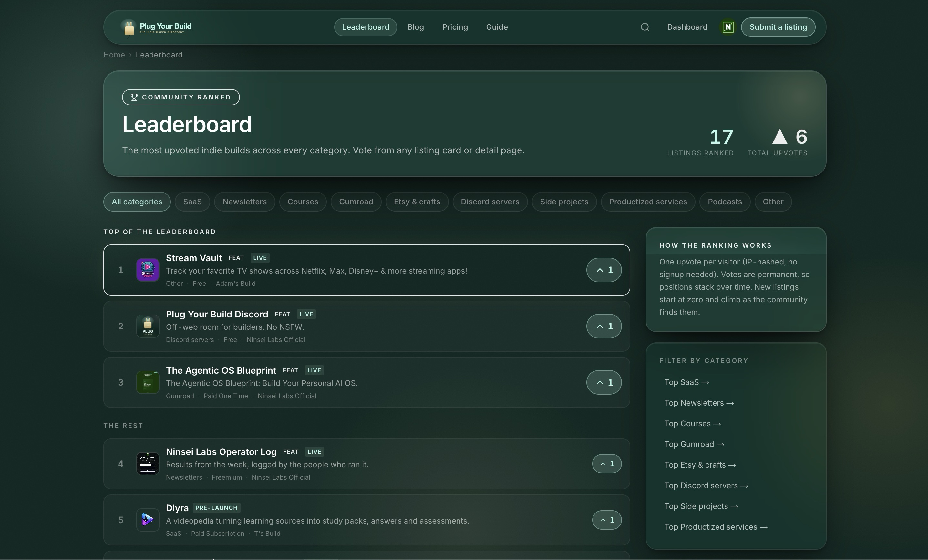
Task: Select the All categories filter
Action: (137, 202)
